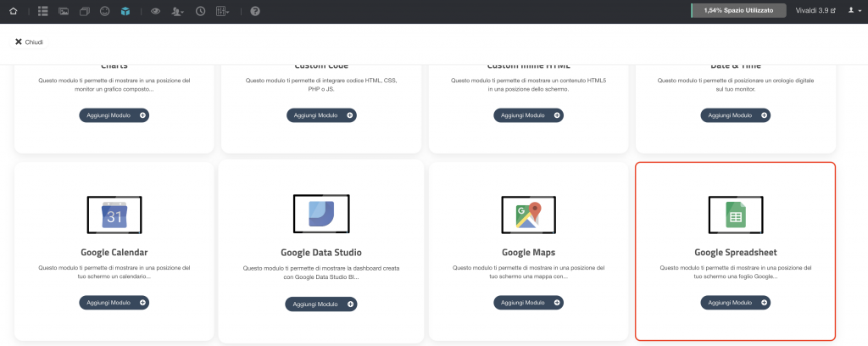Go to the home icon in the top bar
Screen dimensions: 868x346
point(14,11)
